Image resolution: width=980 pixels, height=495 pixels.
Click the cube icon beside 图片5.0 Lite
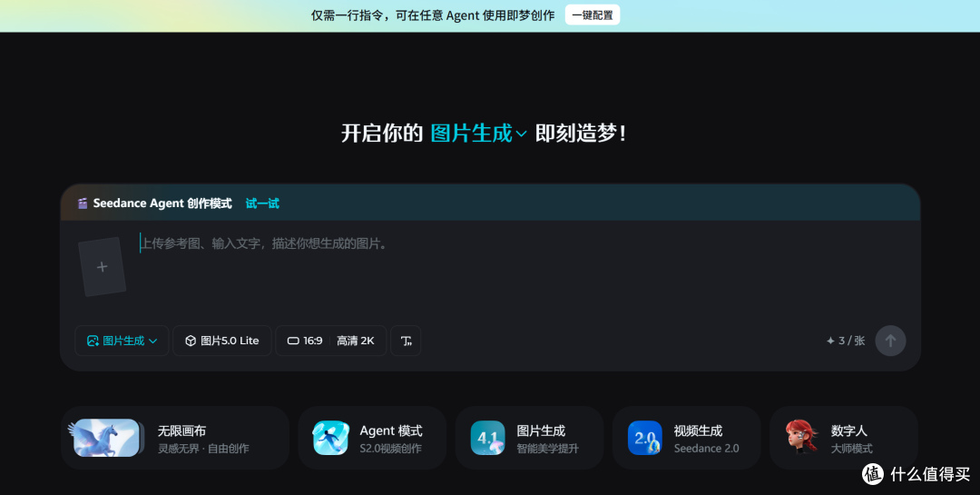point(191,341)
